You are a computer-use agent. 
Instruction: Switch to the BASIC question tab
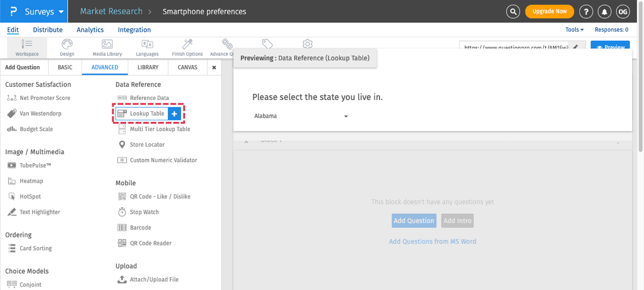point(65,68)
